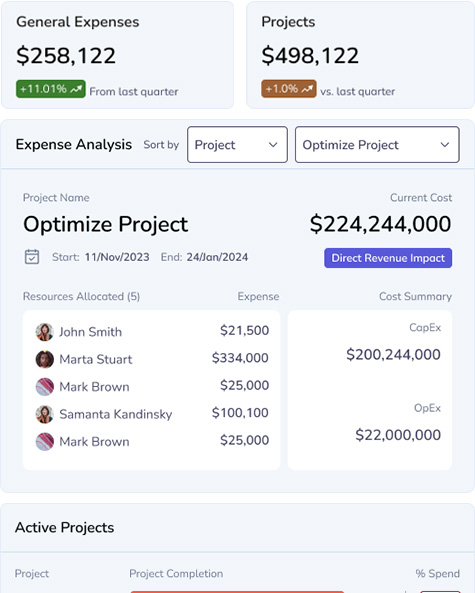Click the red project completion progress bar
This screenshot has width=475, height=593.
point(237,591)
